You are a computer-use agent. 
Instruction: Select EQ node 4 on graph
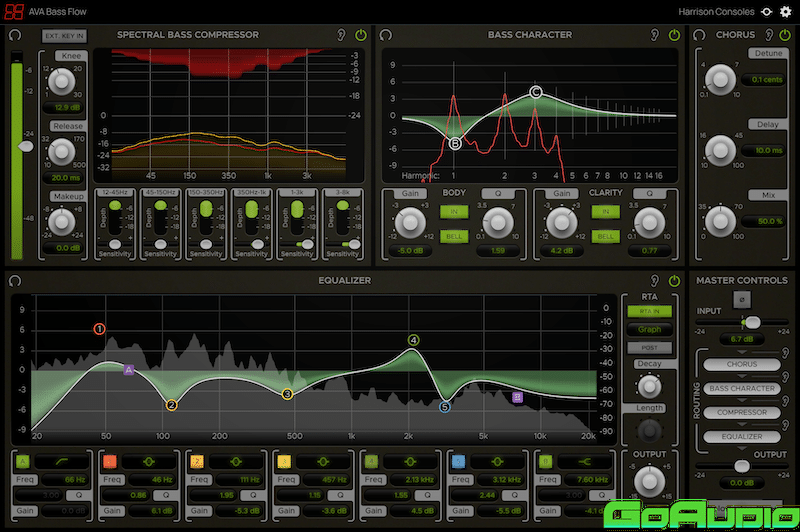click(x=413, y=340)
